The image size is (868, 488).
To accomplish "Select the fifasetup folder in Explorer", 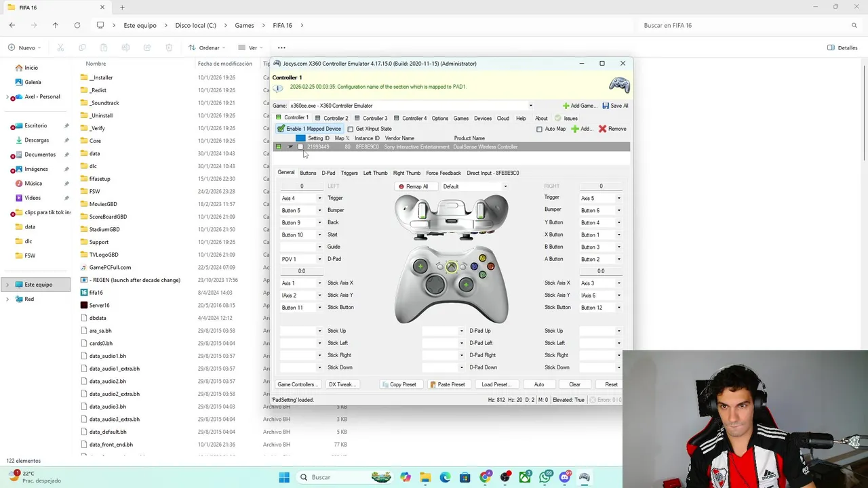I will click(100, 179).
